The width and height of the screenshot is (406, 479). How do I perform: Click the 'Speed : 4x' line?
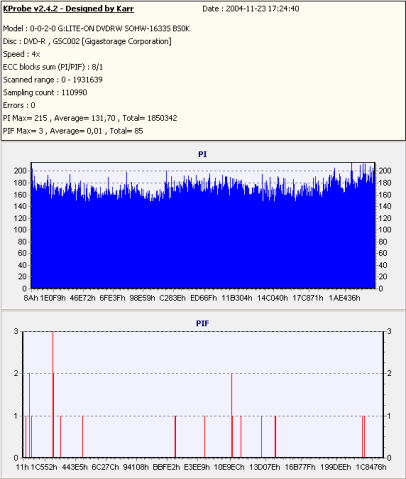pos(22,54)
